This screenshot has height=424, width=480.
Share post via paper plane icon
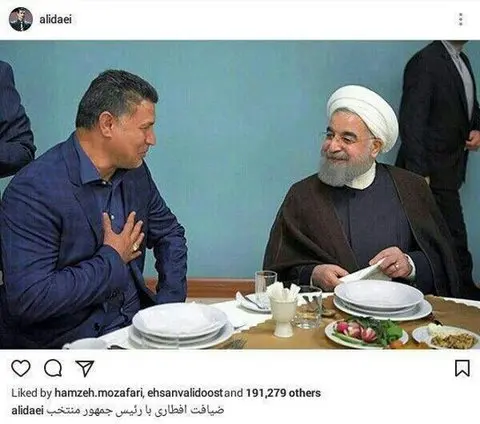click(x=85, y=369)
